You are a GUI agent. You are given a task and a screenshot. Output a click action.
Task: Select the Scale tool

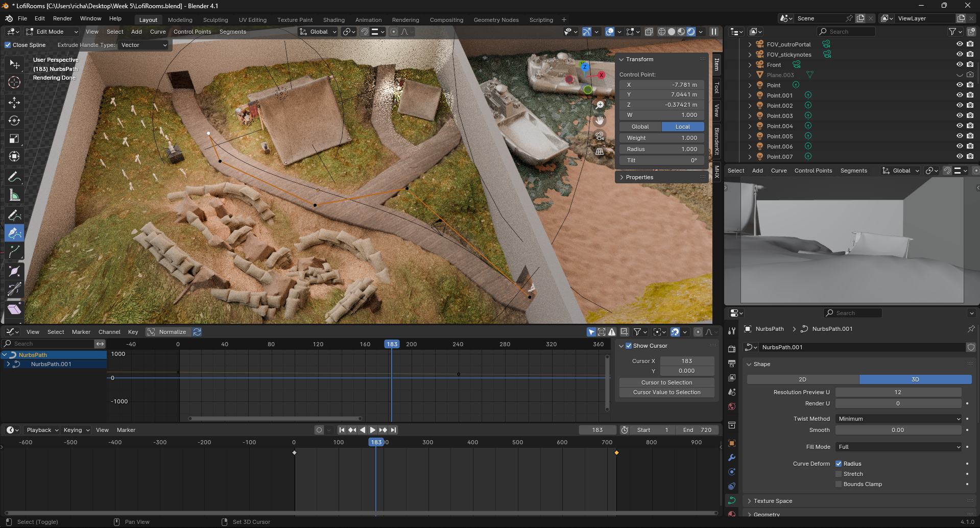(14, 139)
